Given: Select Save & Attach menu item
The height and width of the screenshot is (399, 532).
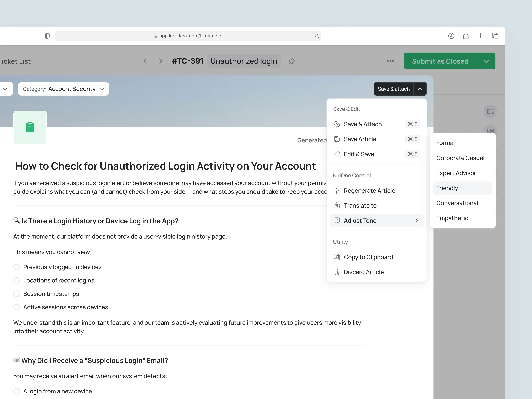Looking at the screenshot, I should click(376, 124).
